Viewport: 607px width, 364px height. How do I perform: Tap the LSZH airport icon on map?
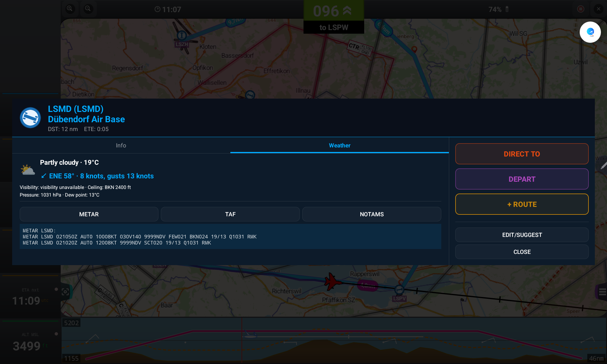(x=181, y=35)
